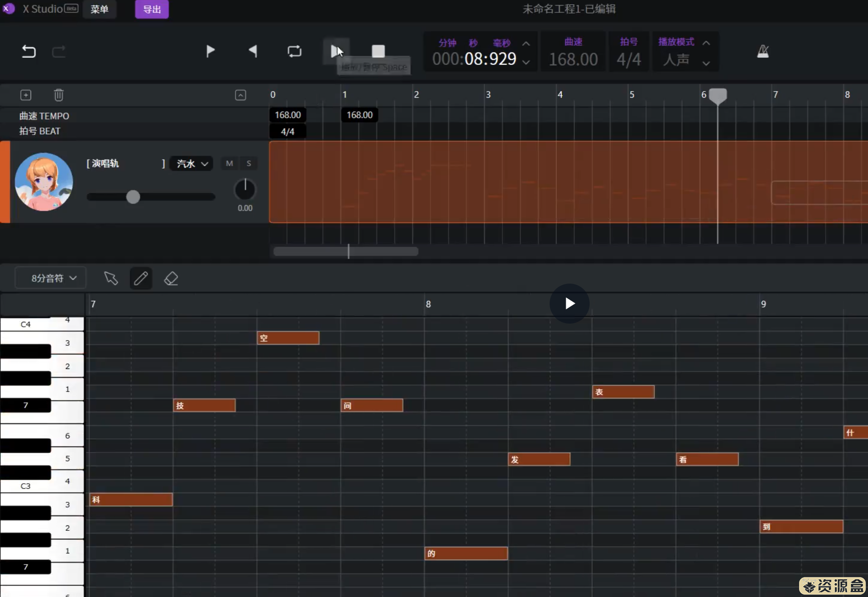The width and height of the screenshot is (868, 597).
Task: Select the note 间
Action: [x=372, y=405]
